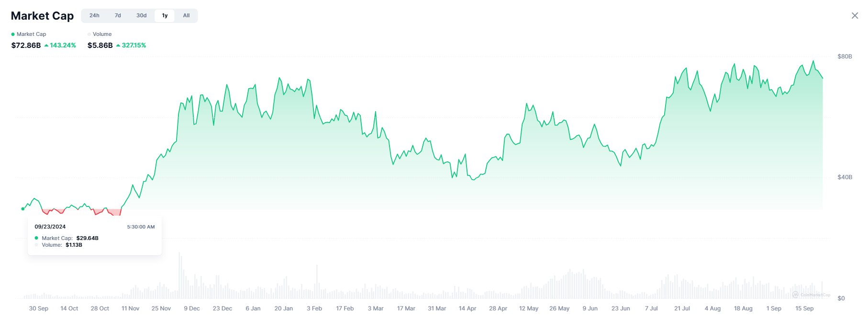
Task: Click the green up-arrow beside 327.15%
Action: pyautogui.click(x=120, y=45)
